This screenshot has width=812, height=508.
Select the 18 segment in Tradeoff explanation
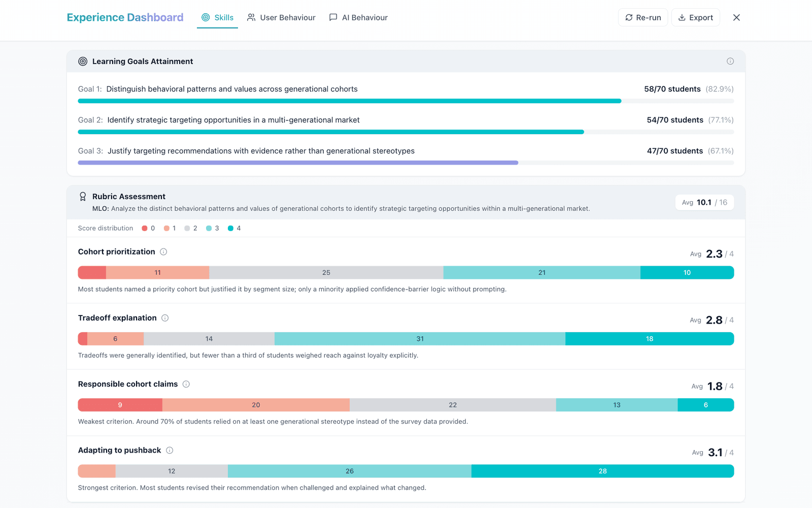click(650, 339)
